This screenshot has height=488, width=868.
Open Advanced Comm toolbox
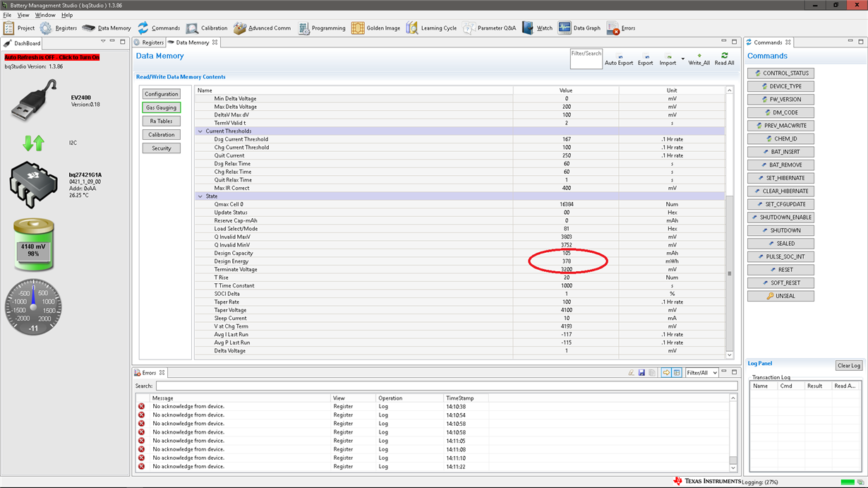262,28
